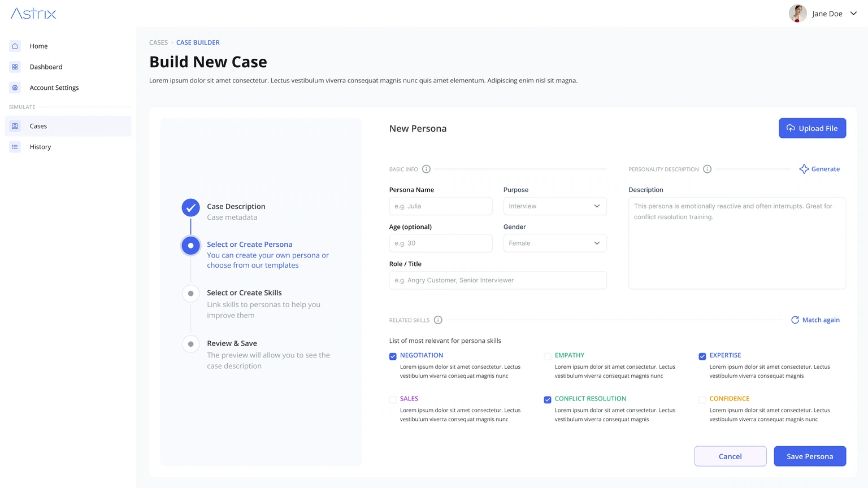This screenshot has width=868, height=488.
Task: Select History in the sidebar
Action: click(x=68, y=147)
